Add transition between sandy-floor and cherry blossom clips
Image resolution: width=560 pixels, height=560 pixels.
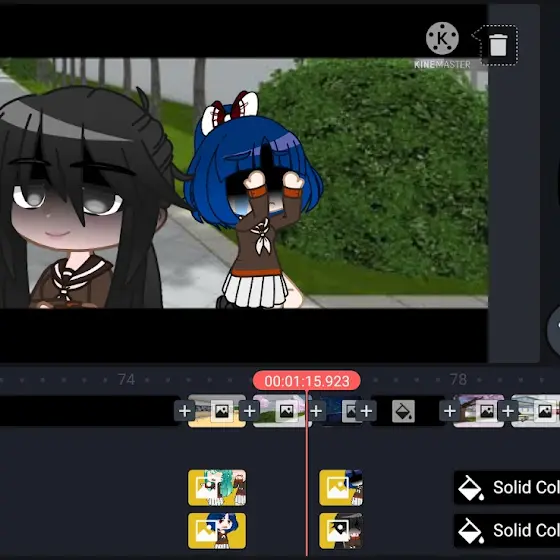[249, 411]
